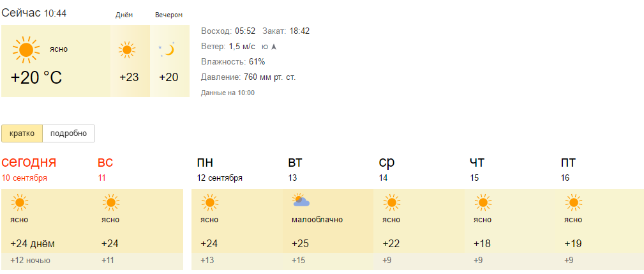
Task: Click the Давление pressure reading
Action: click(x=248, y=77)
